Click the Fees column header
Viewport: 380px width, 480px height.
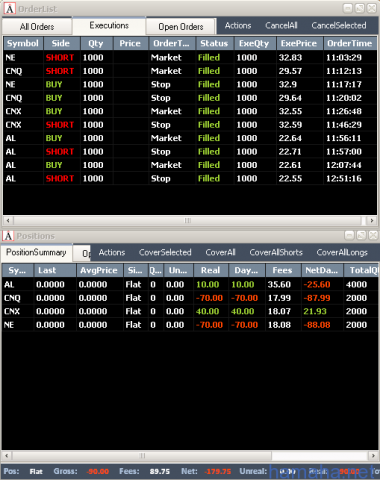coord(283,270)
